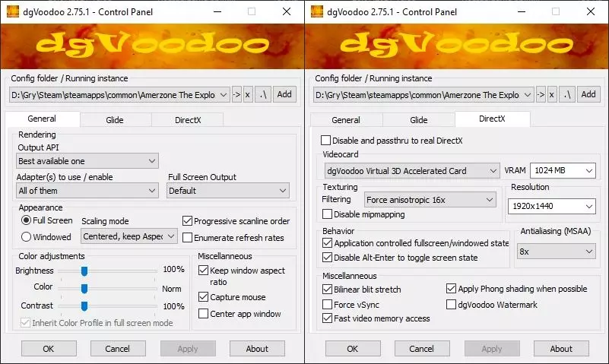
Task: Switch to General tab in right window
Action: [346, 120]
